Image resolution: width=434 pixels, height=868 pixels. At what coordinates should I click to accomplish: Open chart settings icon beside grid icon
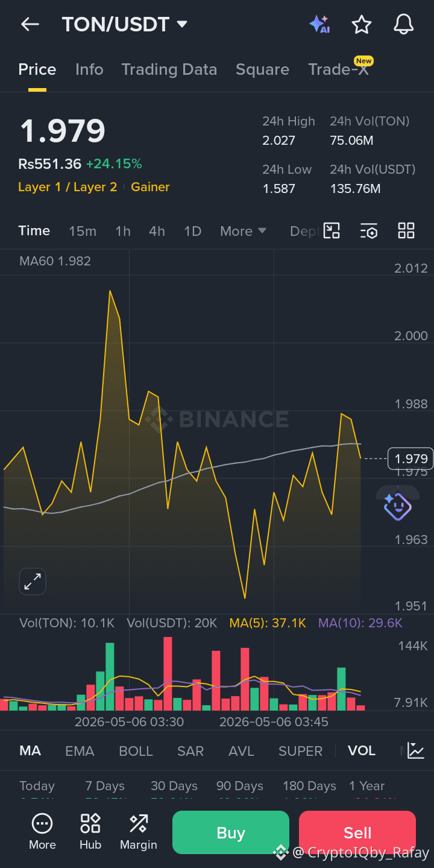click(369, 230)
